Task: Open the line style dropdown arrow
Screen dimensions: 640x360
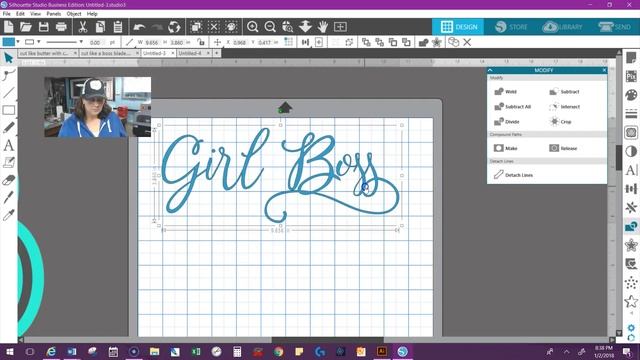Action: pos(39,42)
